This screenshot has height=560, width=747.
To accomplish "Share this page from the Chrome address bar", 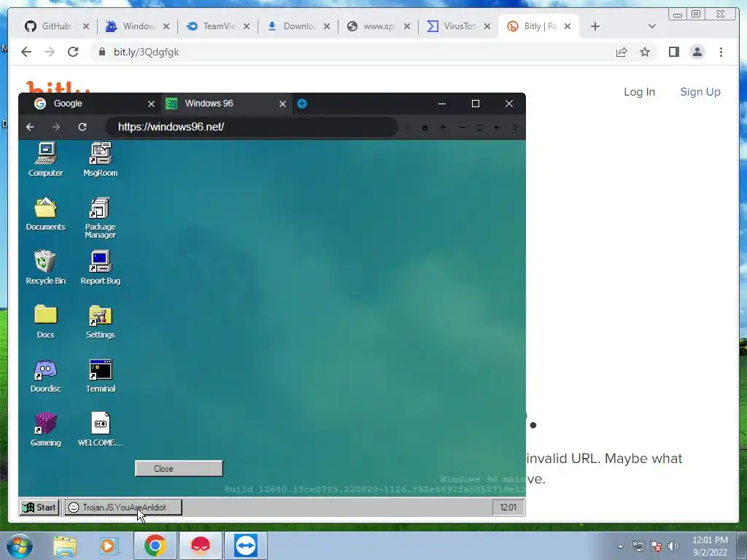I will coord(622,52).
